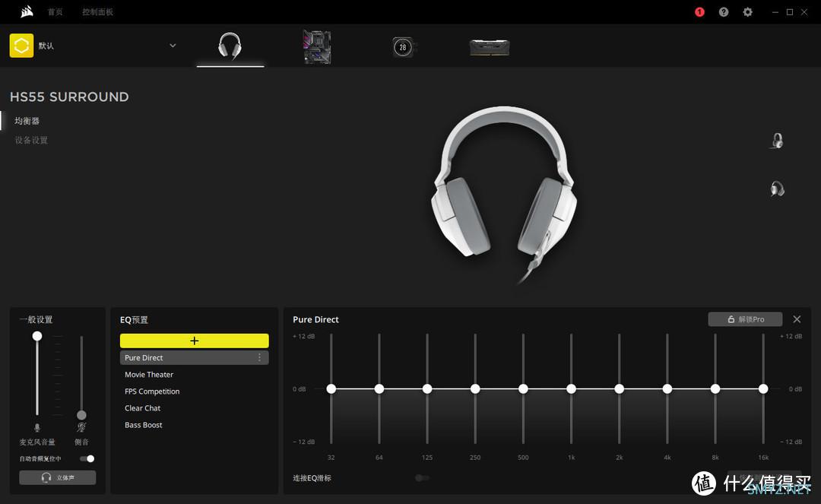Select the motherboard device icon
This screenshot has width=821, height=504.
coord(317,46)
